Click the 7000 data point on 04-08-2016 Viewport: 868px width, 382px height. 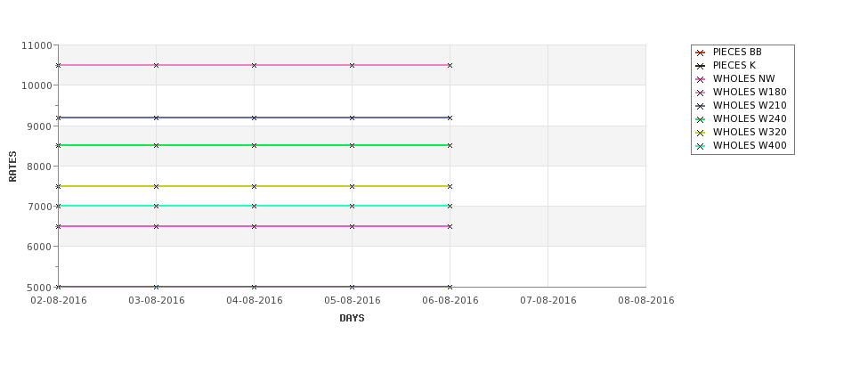pos(254,206)
